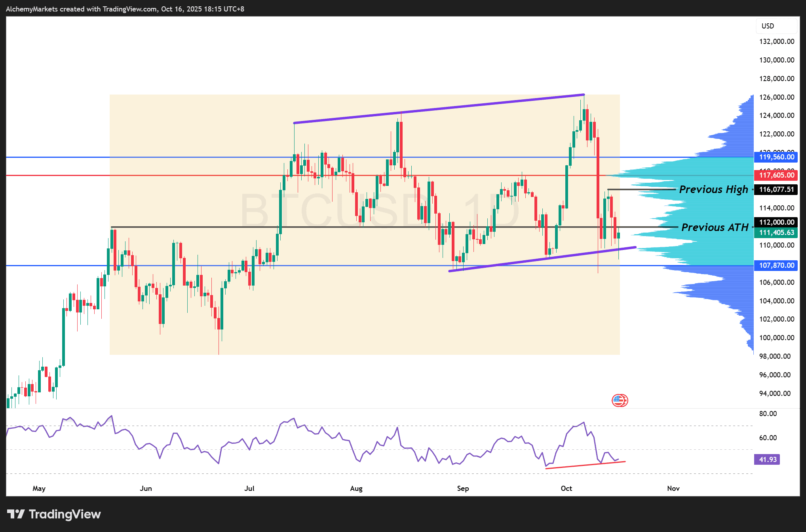This screenshot has height=532, width=806.
Task: Click the Jul label on time axis
Action: point(249,488)
